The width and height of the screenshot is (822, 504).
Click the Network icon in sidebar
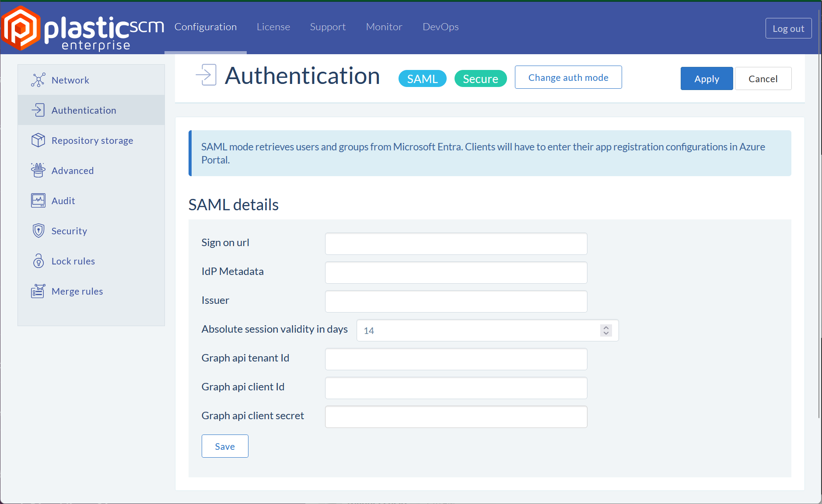(x=38, y=80)
